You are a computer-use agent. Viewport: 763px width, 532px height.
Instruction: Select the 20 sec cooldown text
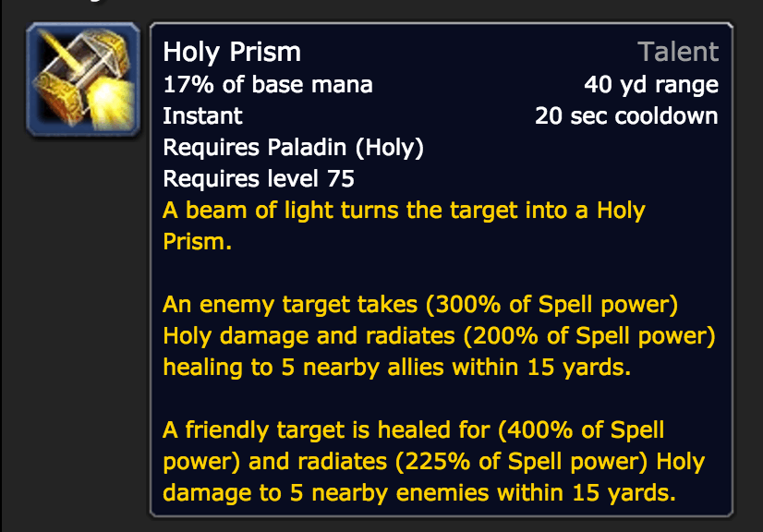(626, 116)
